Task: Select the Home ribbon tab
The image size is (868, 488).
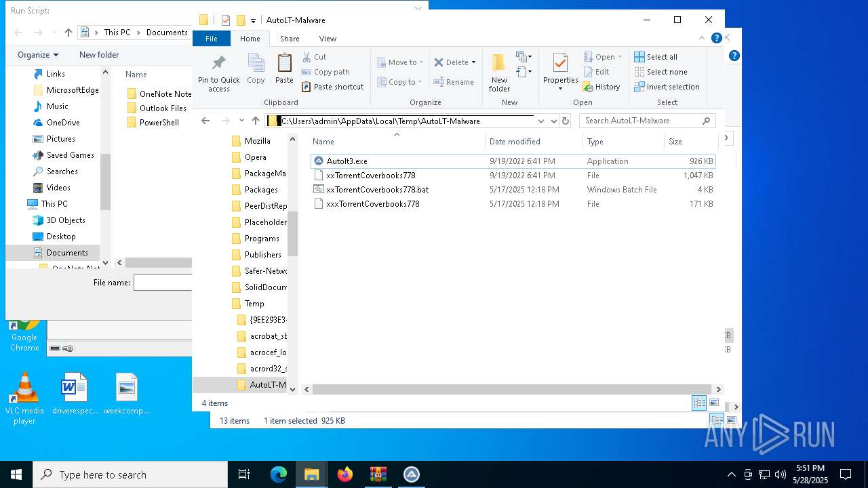Action: tap(250, 39)
